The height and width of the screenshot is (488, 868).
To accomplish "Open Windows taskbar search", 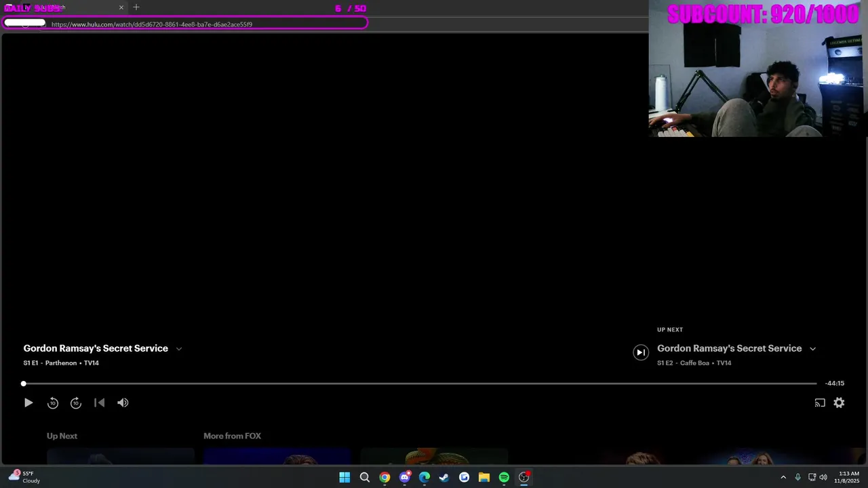I will (x=364, y=477).
